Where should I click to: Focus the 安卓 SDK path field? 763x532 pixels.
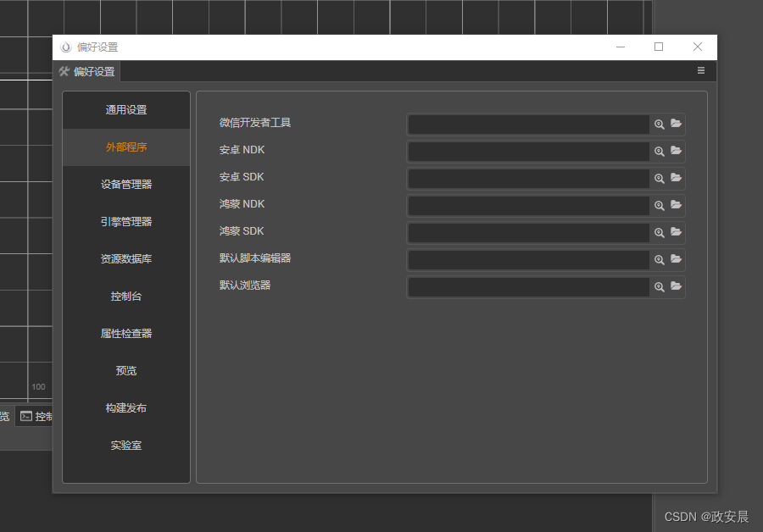click(x=528, y=179)
